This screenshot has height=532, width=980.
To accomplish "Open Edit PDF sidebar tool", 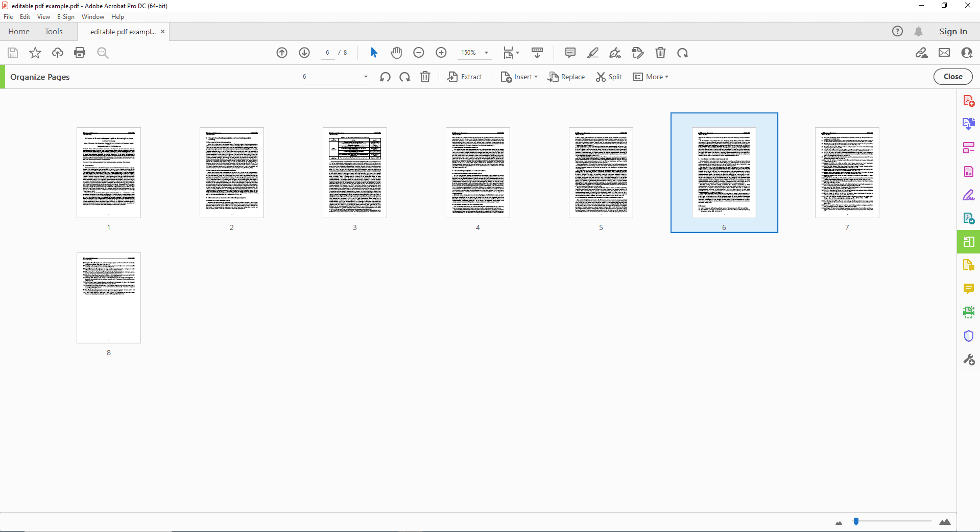I will 969,148.
